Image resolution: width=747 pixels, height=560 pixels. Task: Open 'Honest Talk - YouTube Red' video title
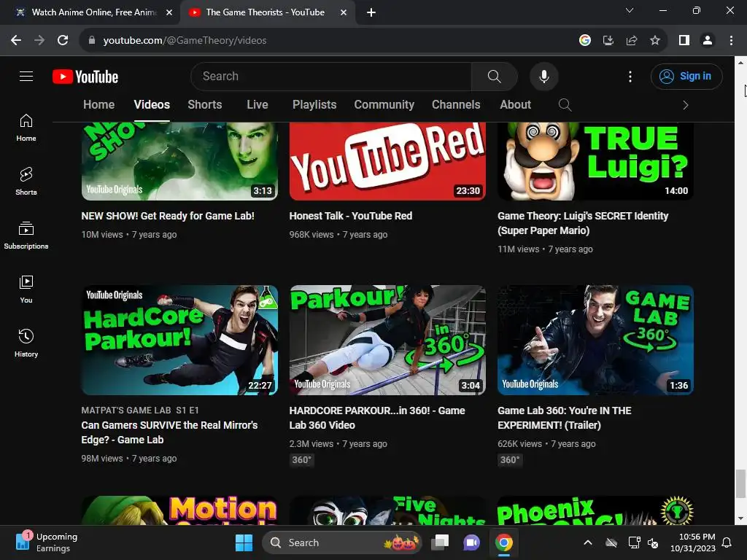click(x=351, y=216)
